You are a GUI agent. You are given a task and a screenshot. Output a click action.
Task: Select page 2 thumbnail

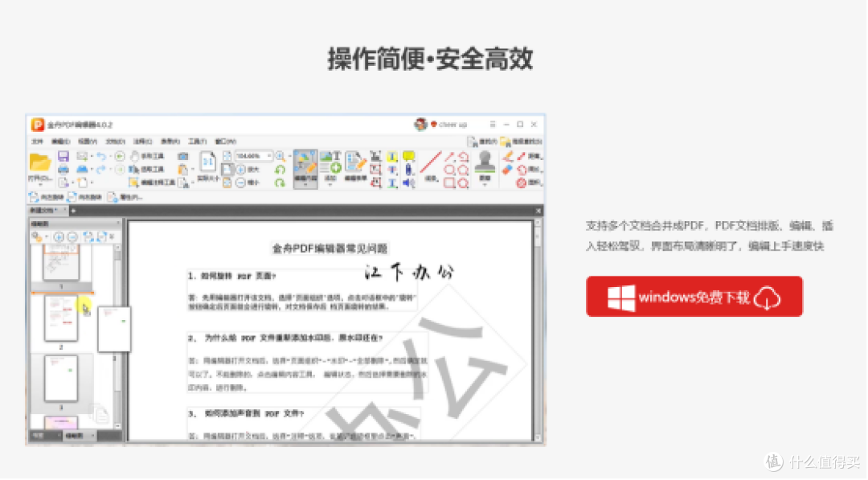tap(61, 318)
